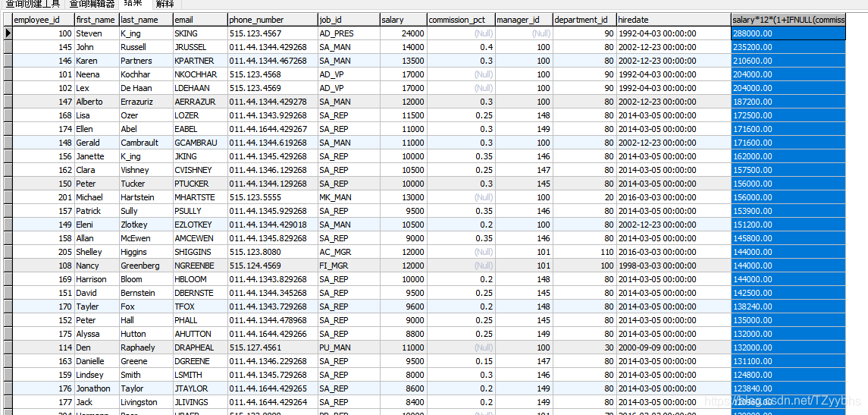Select the job_id cell 'PU_MAN'
The width and height of the screenshot is (868, 415).
coord(348,347)
